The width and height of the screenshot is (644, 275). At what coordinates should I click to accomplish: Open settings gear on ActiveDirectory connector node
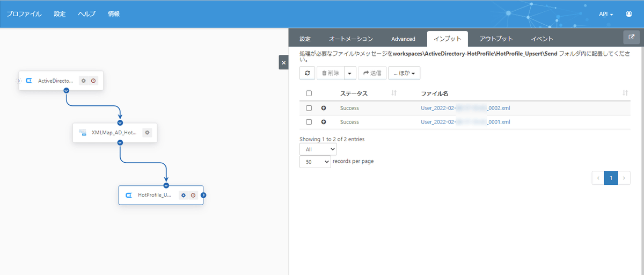(x=83, y=81)
